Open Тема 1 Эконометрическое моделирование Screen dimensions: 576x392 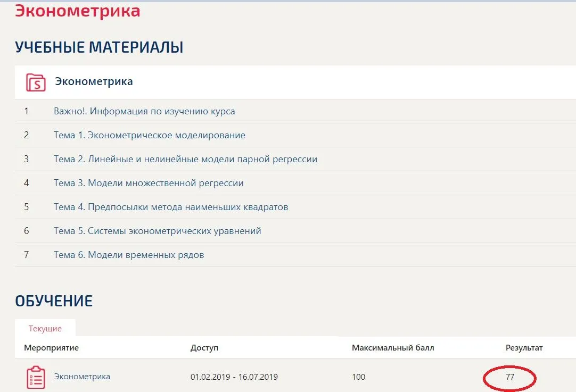coord(149,135)
